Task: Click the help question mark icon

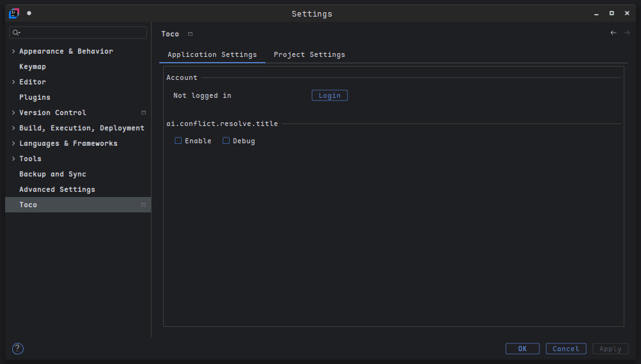Action: 18,349
